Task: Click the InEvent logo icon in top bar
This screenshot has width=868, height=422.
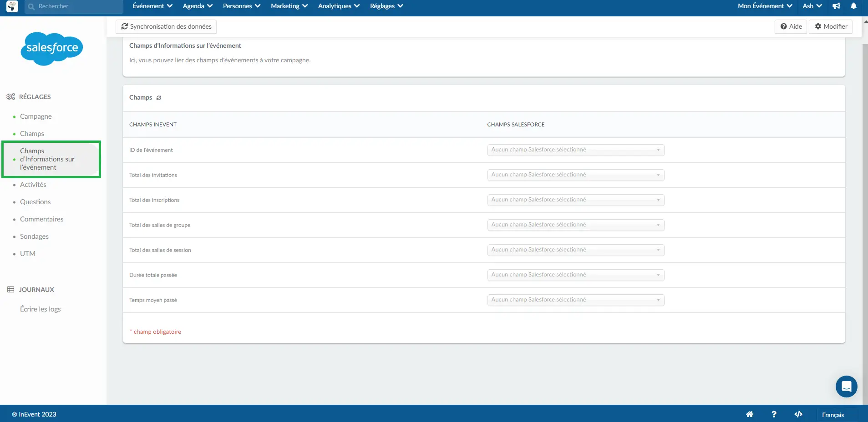Action: pyautogui.click(x=12, y=6)
